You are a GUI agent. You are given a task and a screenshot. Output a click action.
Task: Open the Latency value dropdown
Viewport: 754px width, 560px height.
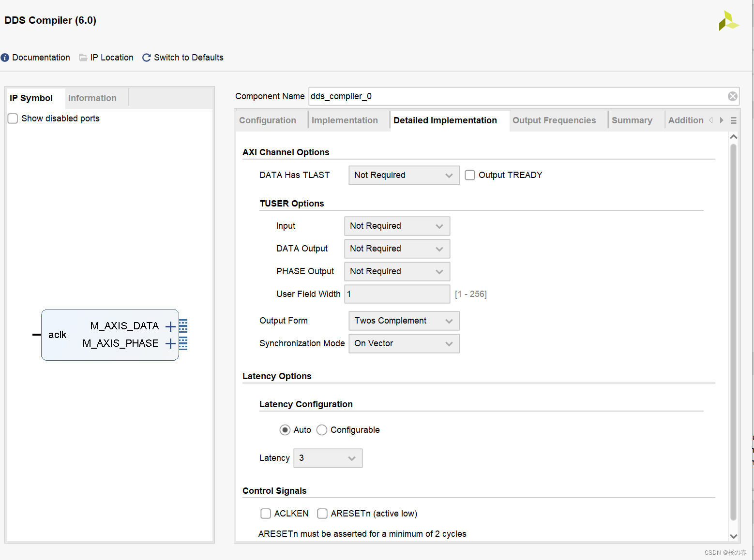click(x=328, y=458)
